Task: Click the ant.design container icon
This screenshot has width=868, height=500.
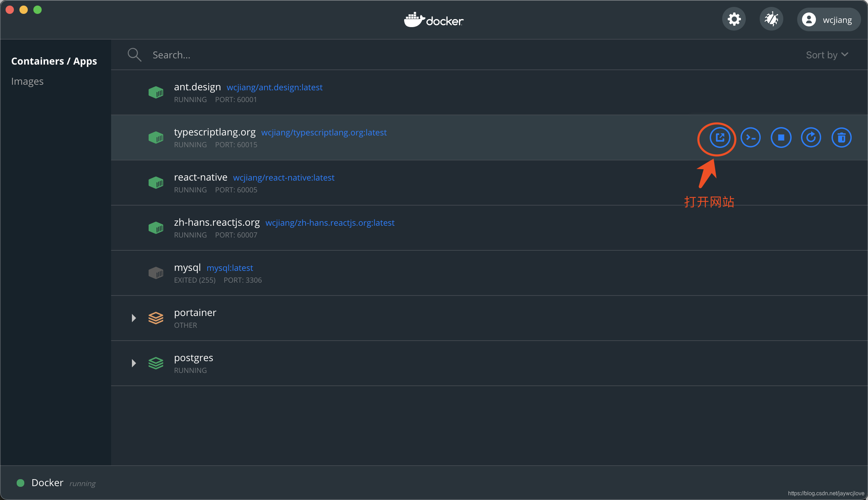Action: tap(156, 92)
